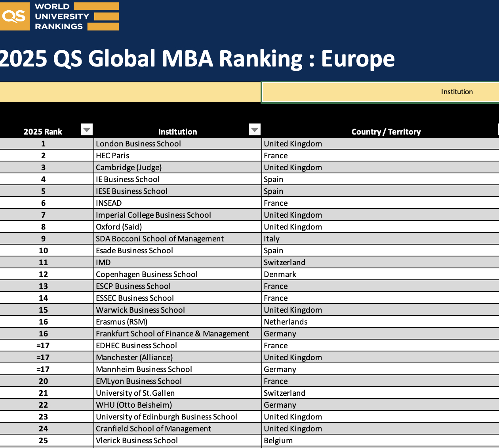
Task: Click the Belgium country cell
Action: [x=278, y=440]
